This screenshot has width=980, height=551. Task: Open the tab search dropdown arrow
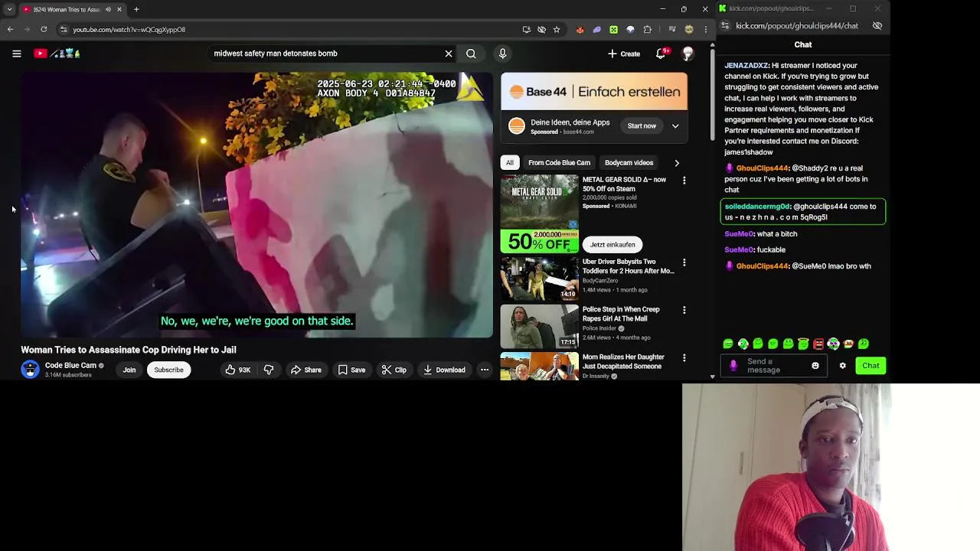(9, 9)
